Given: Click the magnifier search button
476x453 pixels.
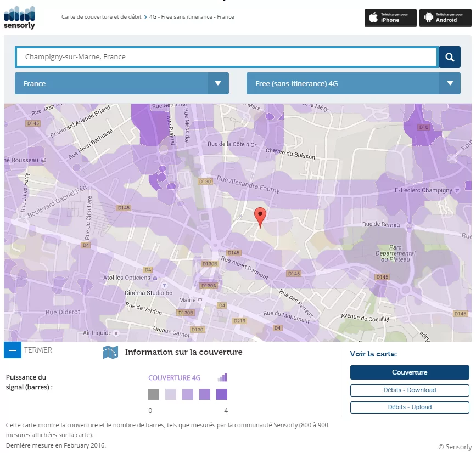Looking at the screenshot, I should pos(449,57).
